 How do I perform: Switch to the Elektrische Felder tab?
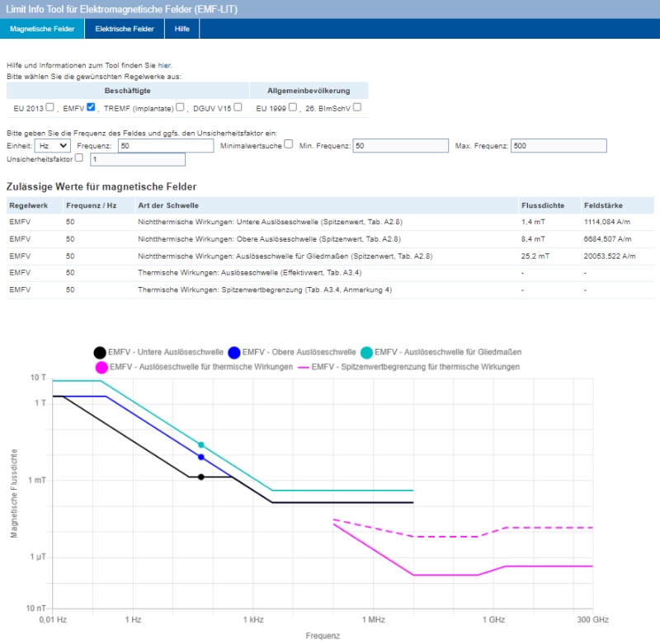point(125,29)
